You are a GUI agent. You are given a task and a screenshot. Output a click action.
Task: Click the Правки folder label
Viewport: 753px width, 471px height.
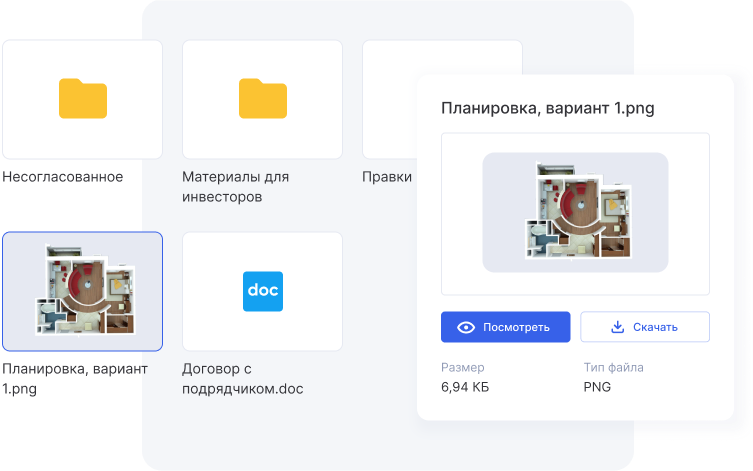click(388, 177)
